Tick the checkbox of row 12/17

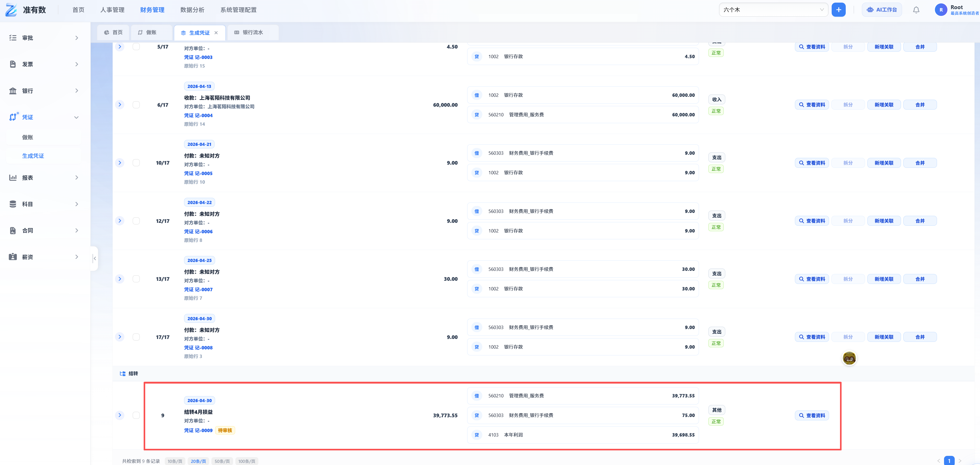tap(136, 221)
